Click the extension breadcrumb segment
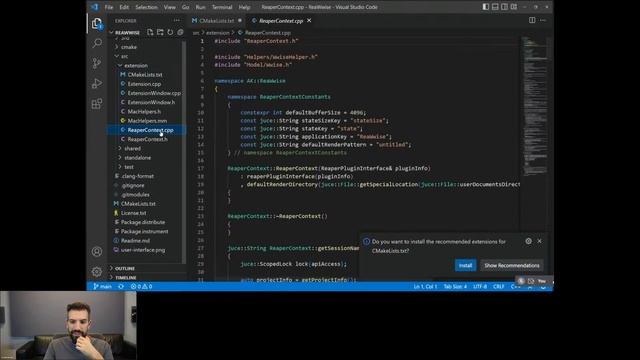640x360 pixels. [218, 33]
